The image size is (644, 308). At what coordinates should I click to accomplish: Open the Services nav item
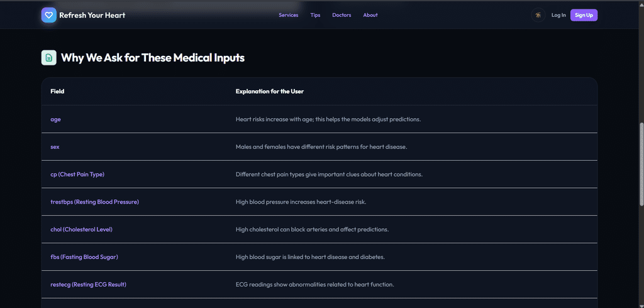tap(288, 15)
